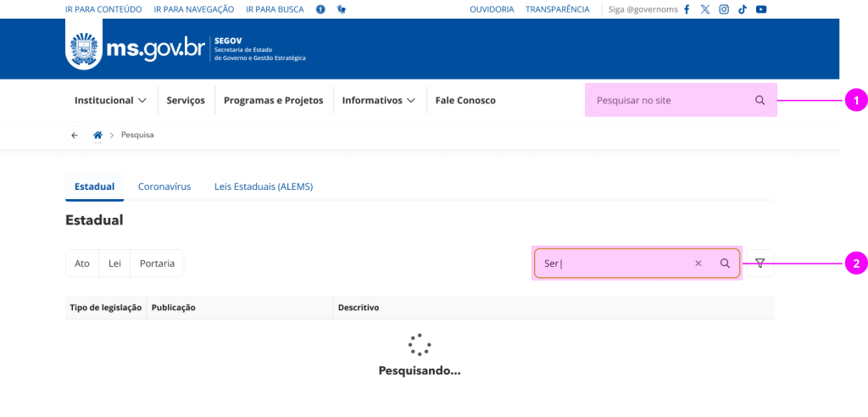Click magnifier icon in 'Ser' search field

point(725,264)
